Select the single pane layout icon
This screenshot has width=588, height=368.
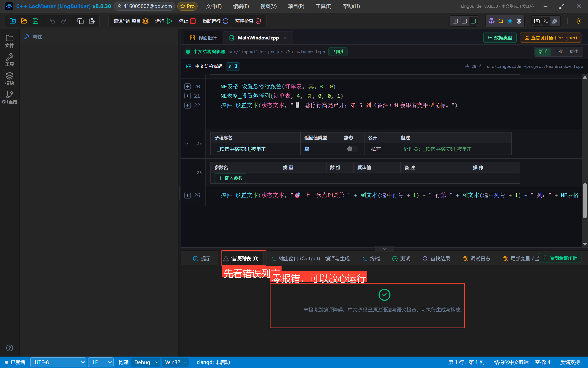pos(473,21)
